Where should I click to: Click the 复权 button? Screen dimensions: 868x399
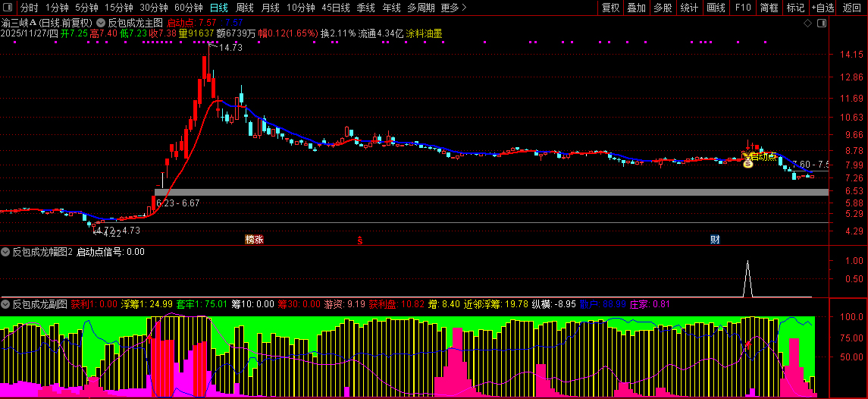click(x=610, y=8)
